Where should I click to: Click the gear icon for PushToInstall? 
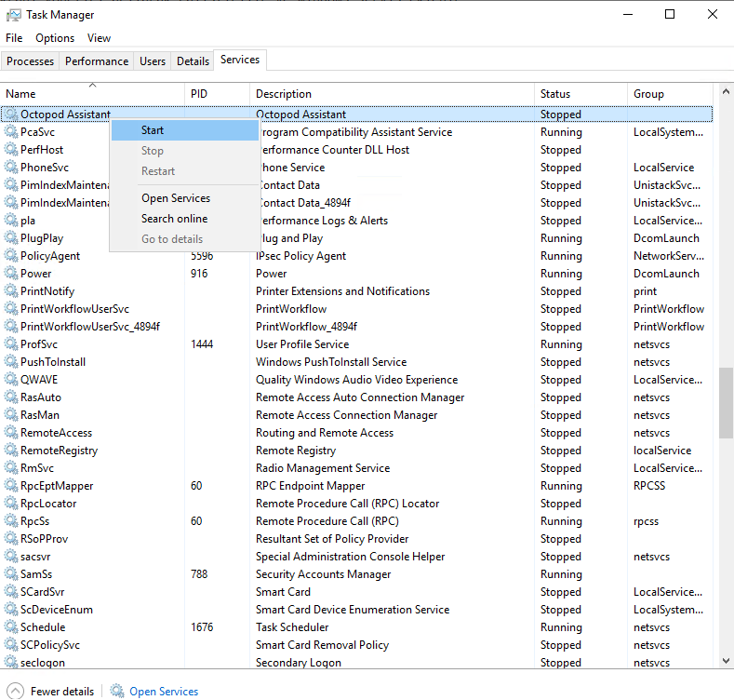pos(11,362)
